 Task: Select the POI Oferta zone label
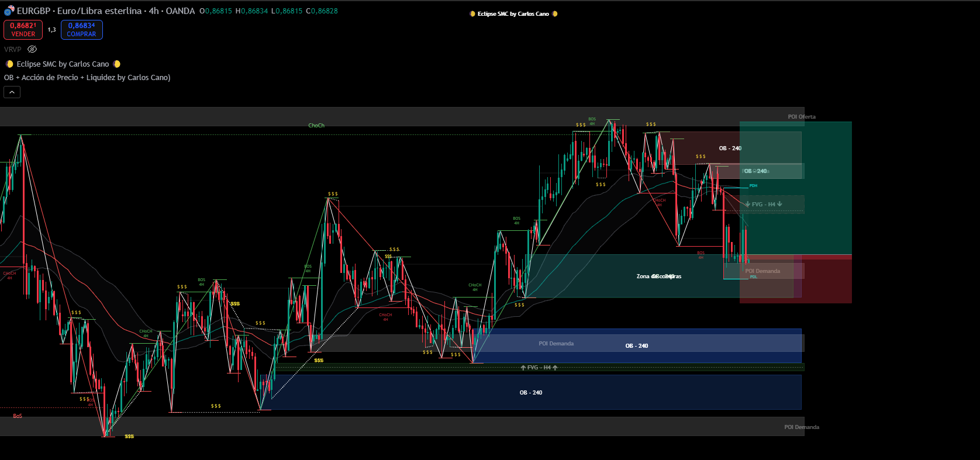801,117
